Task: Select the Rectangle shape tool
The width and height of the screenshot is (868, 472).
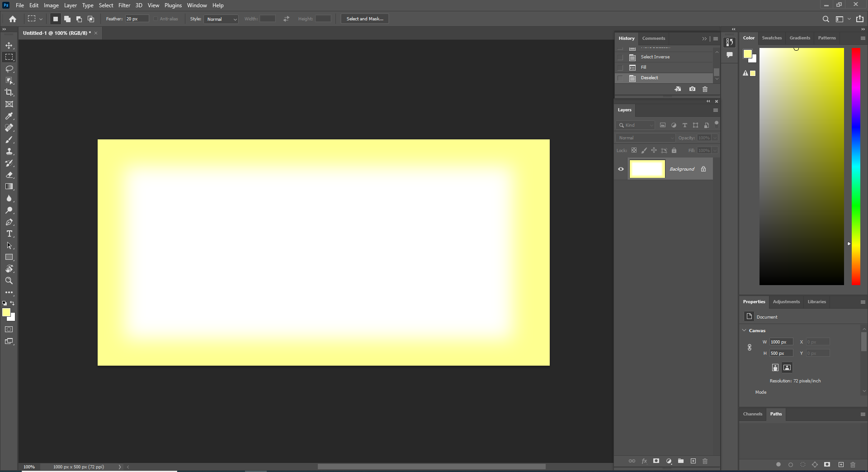Action: [9, 257]
